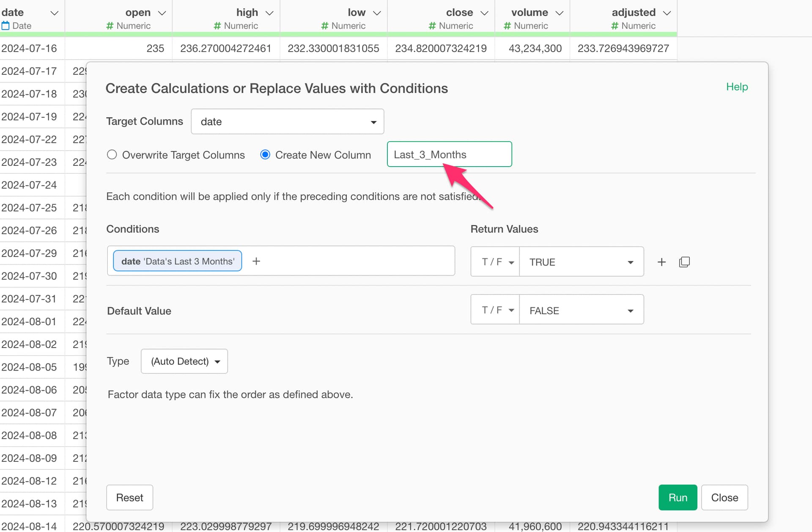Click the date 'Data's Last 3 Months' condition chip

(x=178, y=261)
